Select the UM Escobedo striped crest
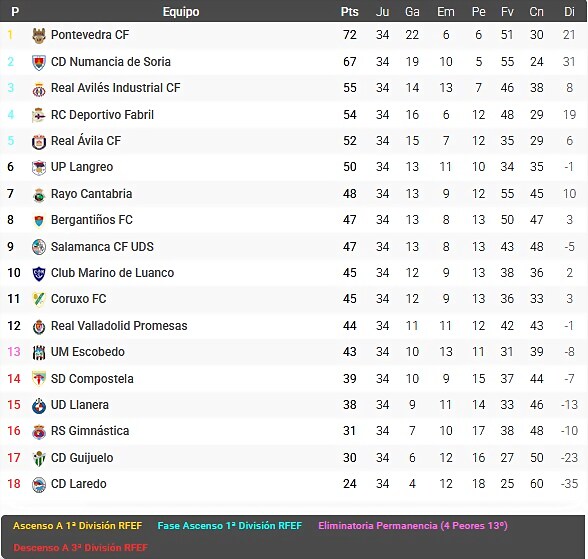Screen dimensions: 588x559 point(39,352)
